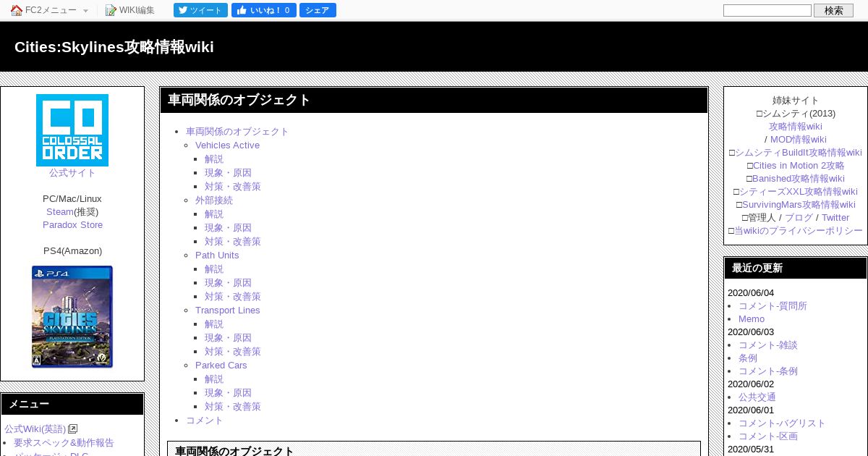Open recent update コメント-質問所

[x=773, y=306]
